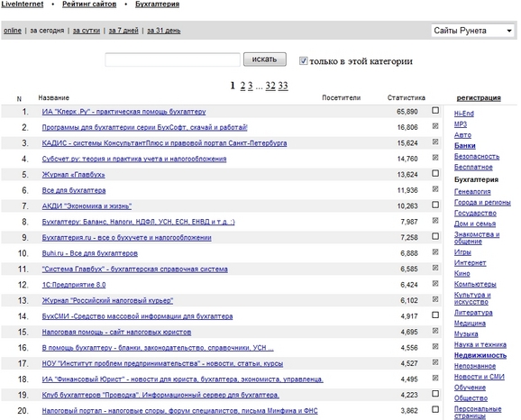521x420 pixels.
Task: Open the Генеалогия category link
Action: pyautogui.click(x=472, y=191)
